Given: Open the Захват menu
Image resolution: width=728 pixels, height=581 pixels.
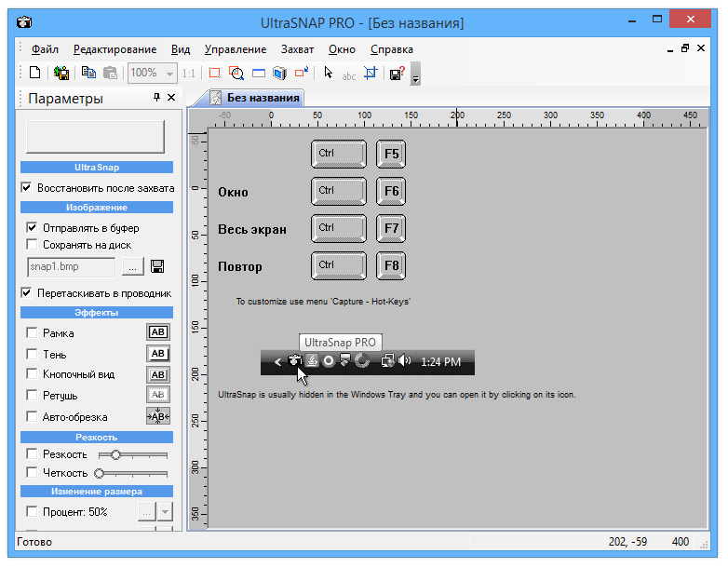Looking at the screenshot, I should pyautogui.click(x=297, y=49).
